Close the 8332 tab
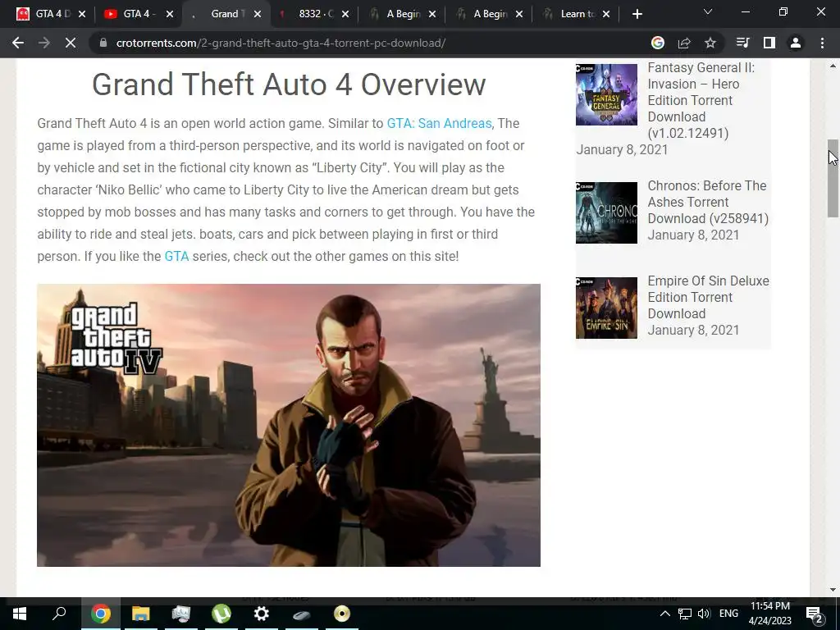Viewport: 840px width, 630px height. tap(345, 14)
